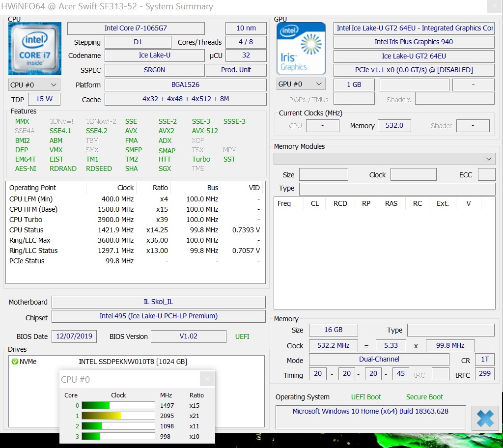
Task: Click the AES-NI feature label
Action: tap(26, 169)
